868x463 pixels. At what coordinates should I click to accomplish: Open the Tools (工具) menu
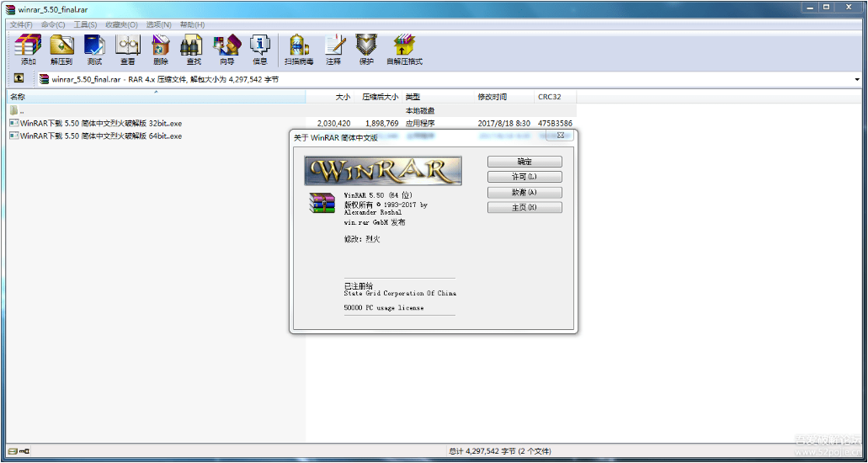click(85, 25)
